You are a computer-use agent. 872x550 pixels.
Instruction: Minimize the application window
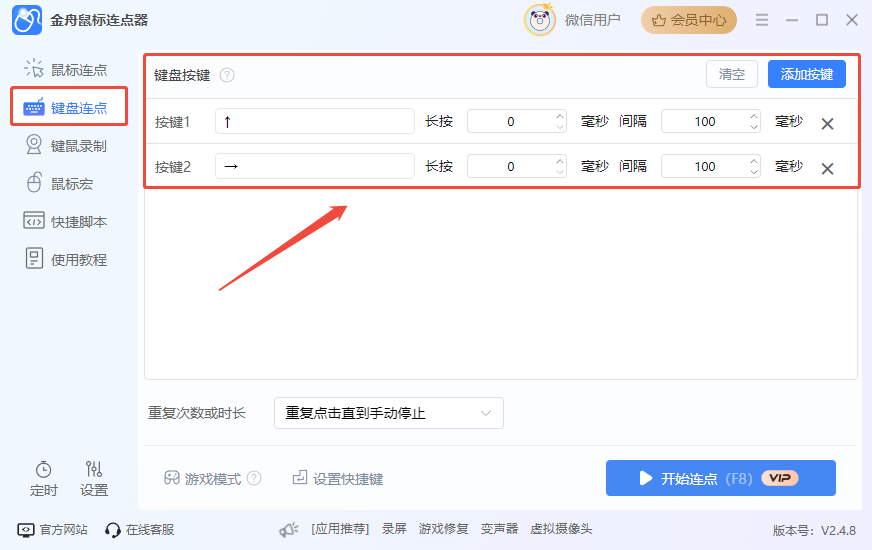792,20
